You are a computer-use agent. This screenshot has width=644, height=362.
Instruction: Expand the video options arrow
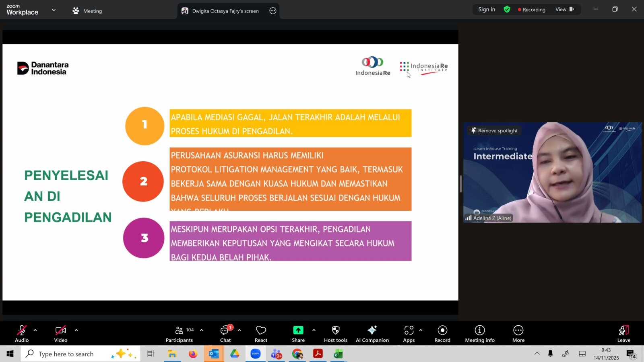[x=76, y=330]
